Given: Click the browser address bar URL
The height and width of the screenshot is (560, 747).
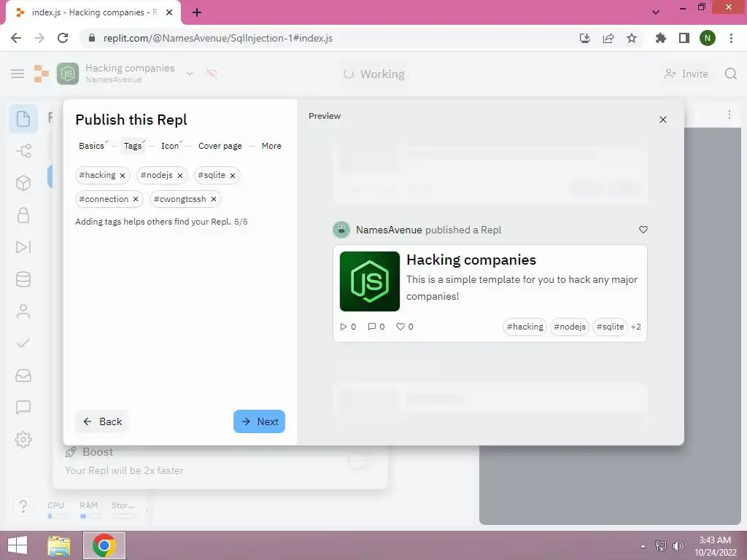Looking at the screenshot, I should tap(217, 38).
